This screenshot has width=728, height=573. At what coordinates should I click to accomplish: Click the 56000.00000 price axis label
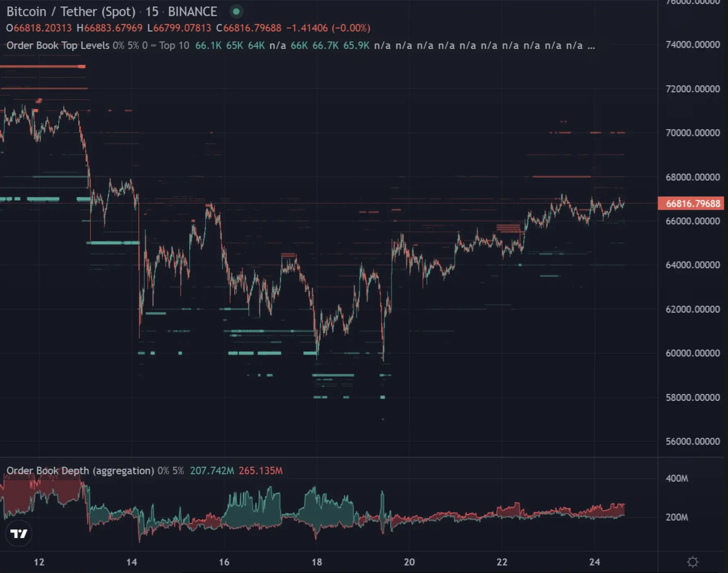[693, 441]
